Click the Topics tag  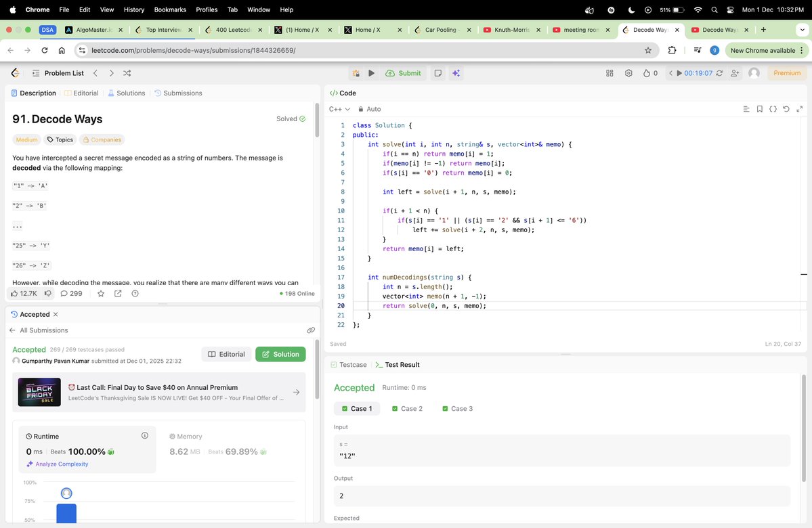point(60,139)
